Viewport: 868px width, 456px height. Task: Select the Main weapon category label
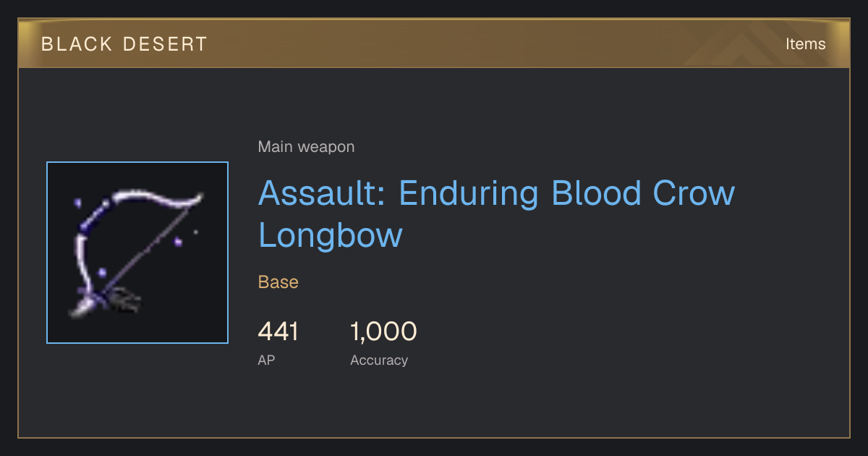pos(306,147)
